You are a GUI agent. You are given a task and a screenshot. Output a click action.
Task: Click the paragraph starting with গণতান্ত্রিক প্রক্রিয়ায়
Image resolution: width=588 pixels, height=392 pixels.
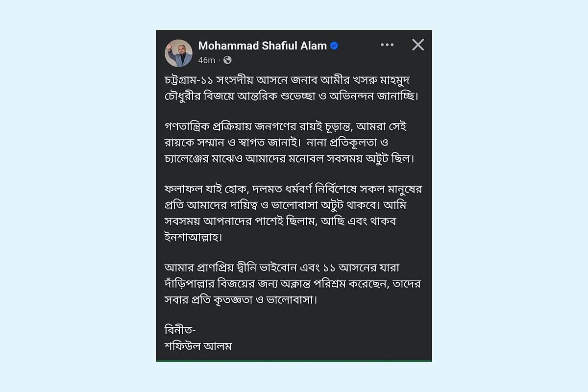pos(294,142)
